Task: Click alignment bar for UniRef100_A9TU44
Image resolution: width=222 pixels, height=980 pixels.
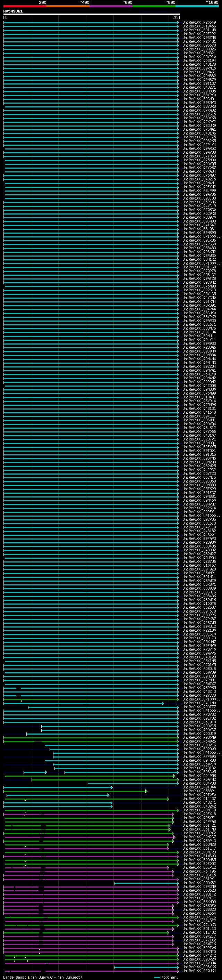Action: pyautogui.click(x=58, y=787)
